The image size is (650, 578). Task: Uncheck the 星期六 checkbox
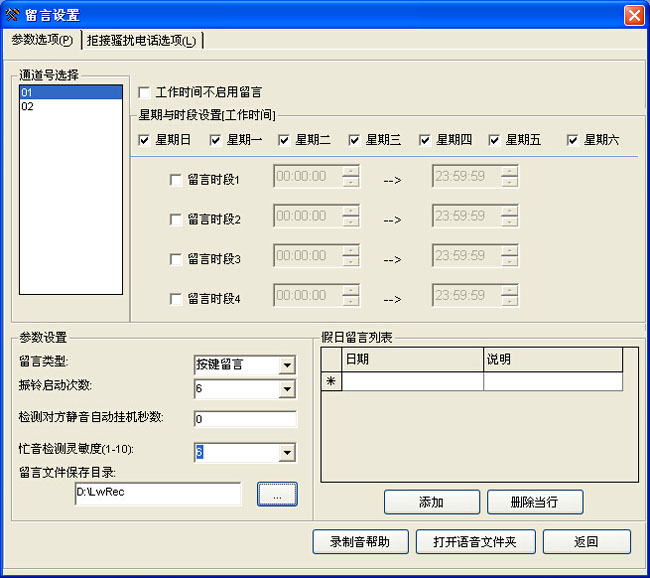[573, 140]
